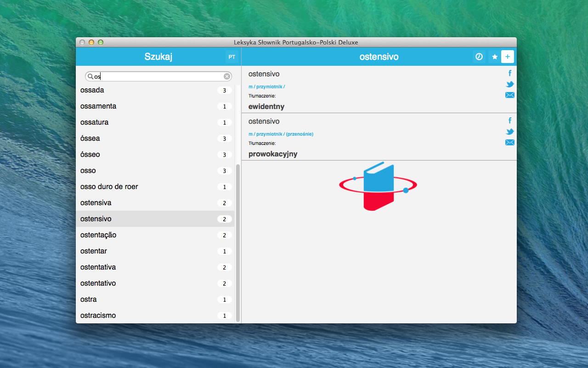Toggle the PT language button
The image size is (588, 368).
click(232, 57)
